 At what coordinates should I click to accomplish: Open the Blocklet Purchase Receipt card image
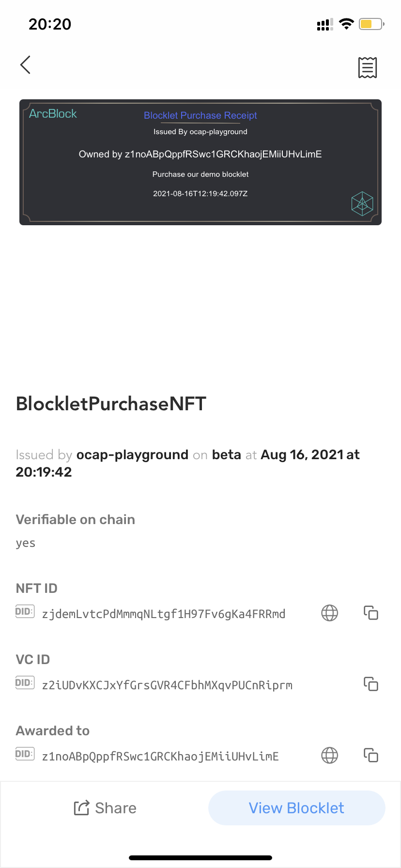coord(200,162)
